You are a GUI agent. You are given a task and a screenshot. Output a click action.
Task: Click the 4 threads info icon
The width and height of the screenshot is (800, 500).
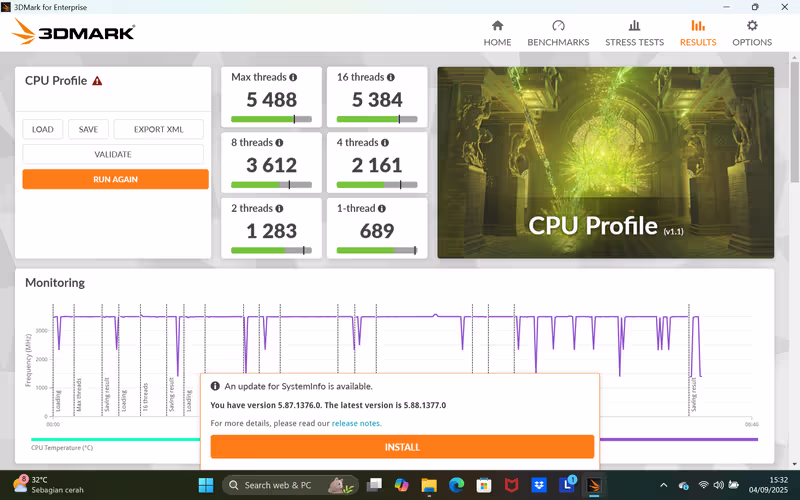click(x=384, y=143)
